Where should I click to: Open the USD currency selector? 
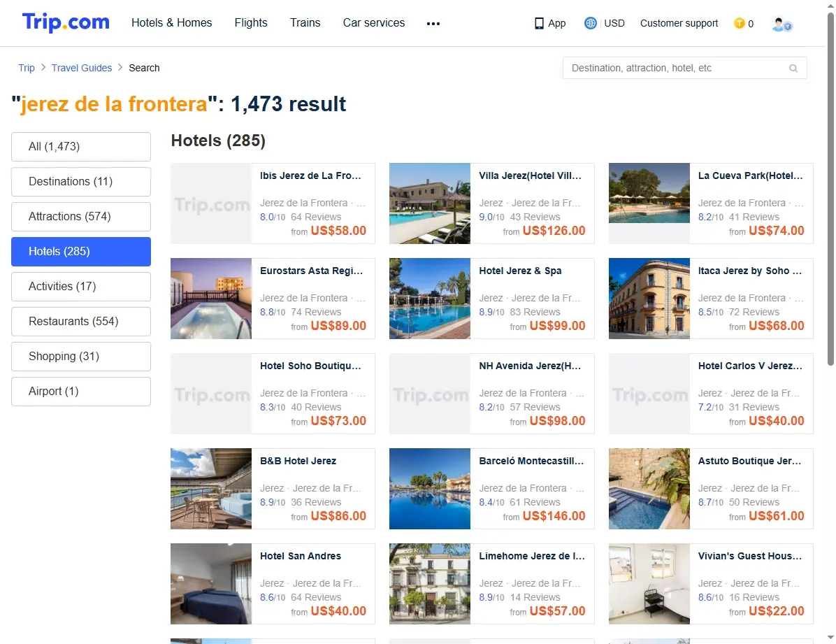tap(614, 23)
